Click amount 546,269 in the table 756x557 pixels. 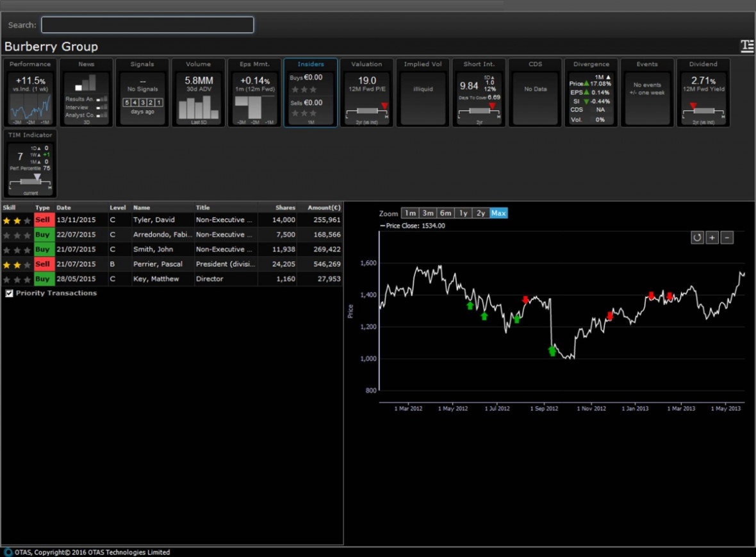pyautogui.click(x=327, y=264)
